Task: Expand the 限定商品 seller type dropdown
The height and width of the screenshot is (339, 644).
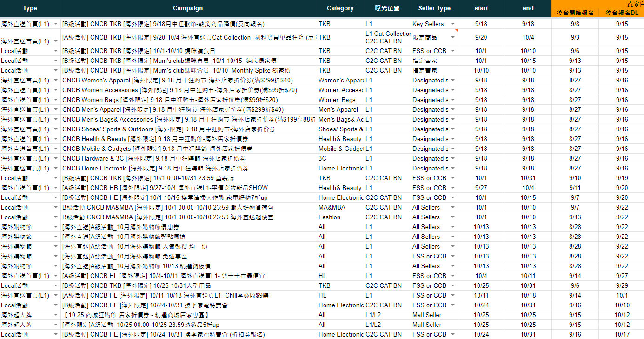Action: point(453,37)
